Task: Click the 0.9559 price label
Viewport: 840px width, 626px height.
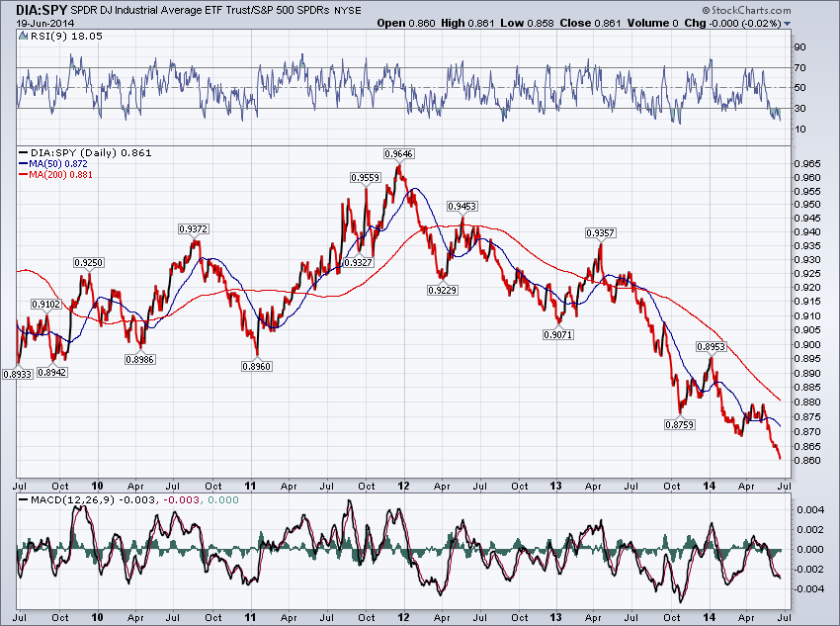Action: click(x=366, y=177)
